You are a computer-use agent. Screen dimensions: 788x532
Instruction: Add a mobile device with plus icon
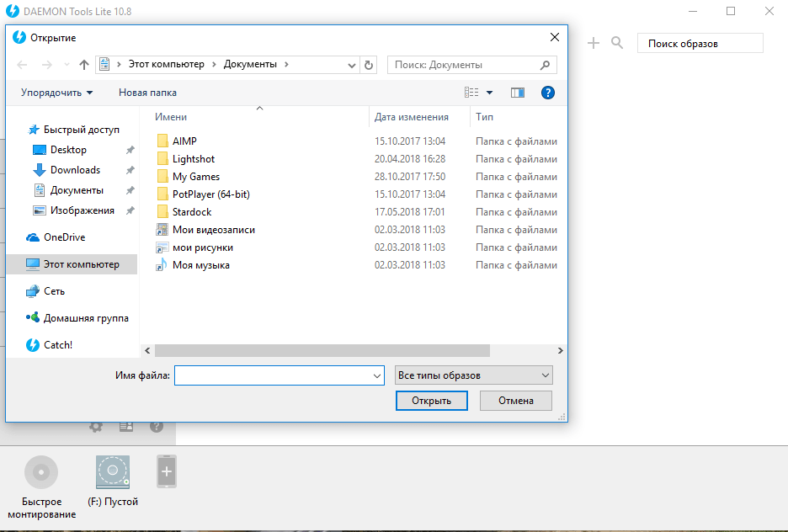pyautogui.click(x=167, y=471)
